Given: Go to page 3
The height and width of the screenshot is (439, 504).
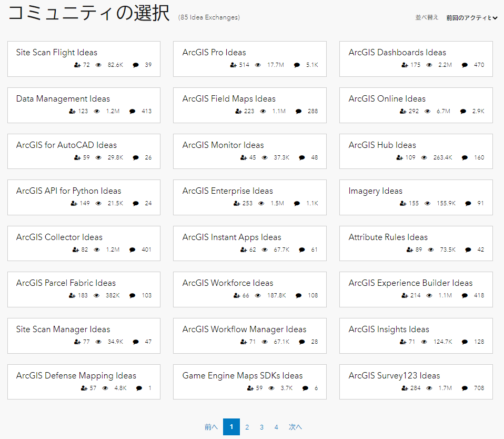Looking at the screenshot, I should tap(261, 427).
